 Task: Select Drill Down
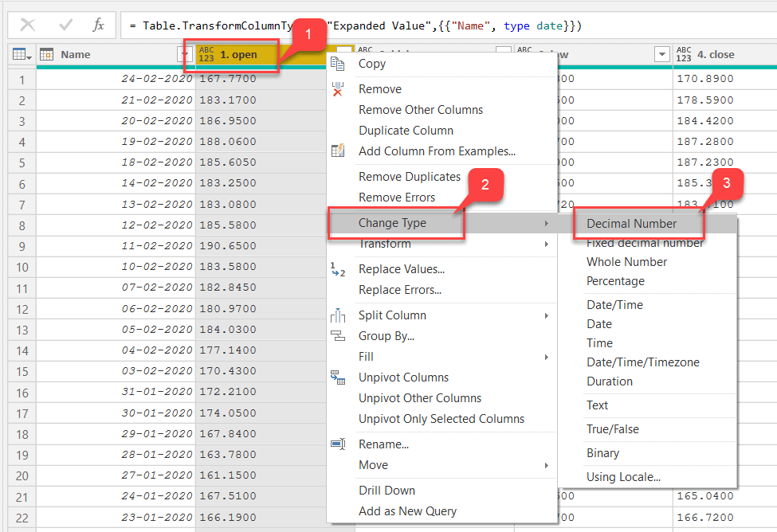pyautogui.click(x=387, y=491)
